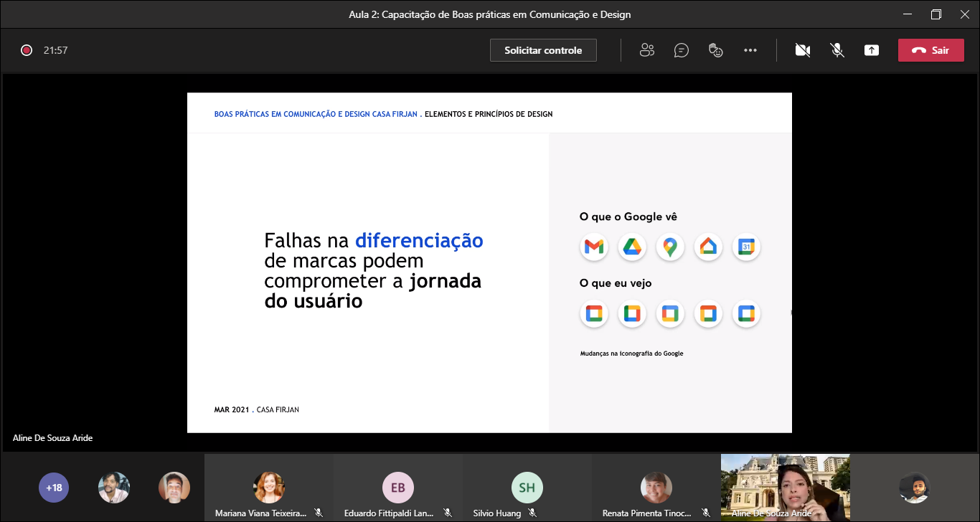Screen dimensions: 980x522
Task: Select the SH initials avatar
Action: 527,488
